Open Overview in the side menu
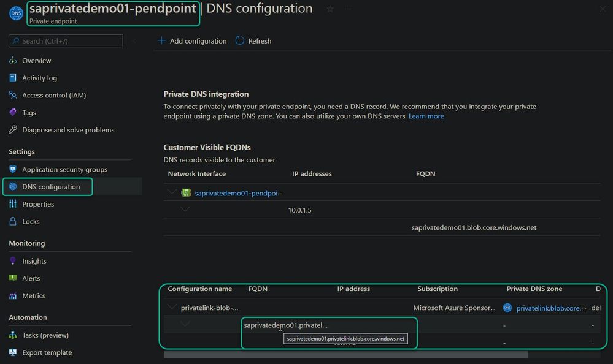Viewport: 613px width, 364px height. [36, 61]
